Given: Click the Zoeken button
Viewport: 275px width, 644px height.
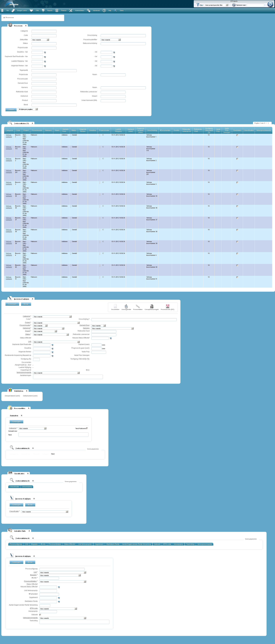Looking at the screenshot, I should [x=11, y=110].
